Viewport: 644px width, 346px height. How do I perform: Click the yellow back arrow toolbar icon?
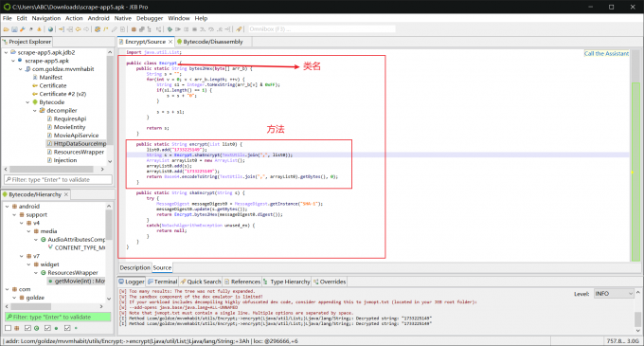coord(78,29)
